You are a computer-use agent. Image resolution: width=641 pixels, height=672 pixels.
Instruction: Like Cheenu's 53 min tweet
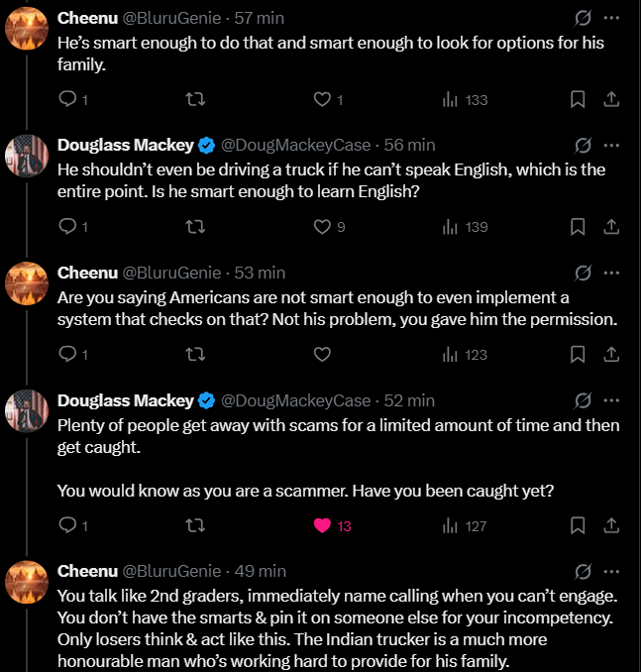coord(322,354)
